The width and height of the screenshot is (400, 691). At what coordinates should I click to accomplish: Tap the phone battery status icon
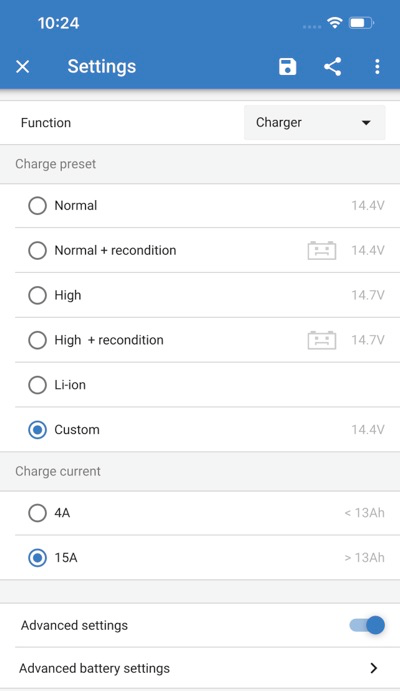pos(361,22)
